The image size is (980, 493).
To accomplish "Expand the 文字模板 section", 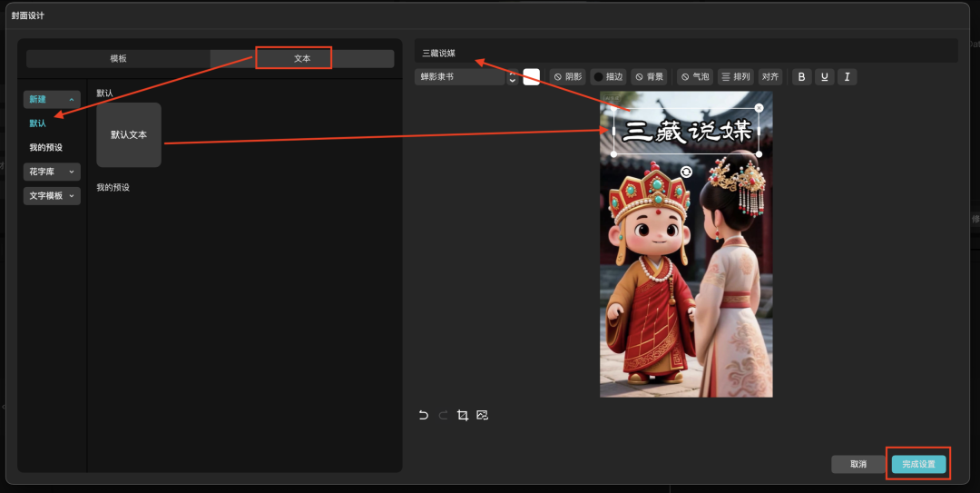I will click(52, 196).
